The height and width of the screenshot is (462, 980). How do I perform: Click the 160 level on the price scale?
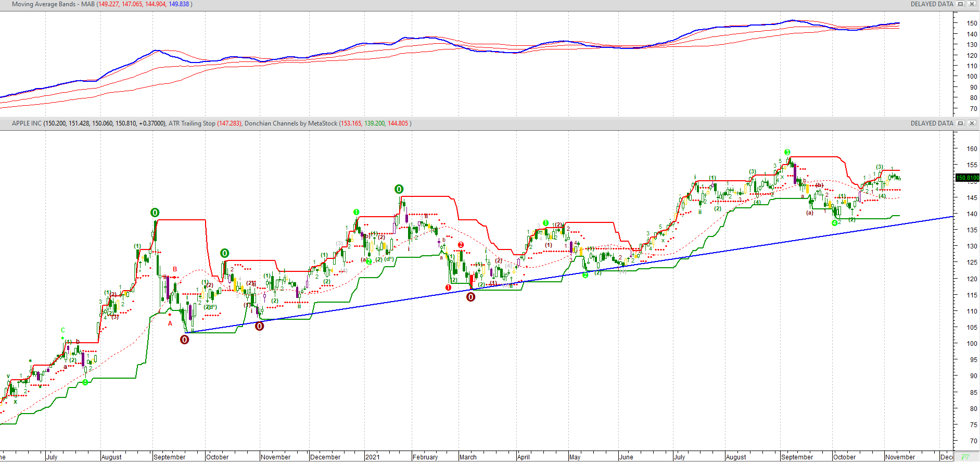[x=972, y=149]
